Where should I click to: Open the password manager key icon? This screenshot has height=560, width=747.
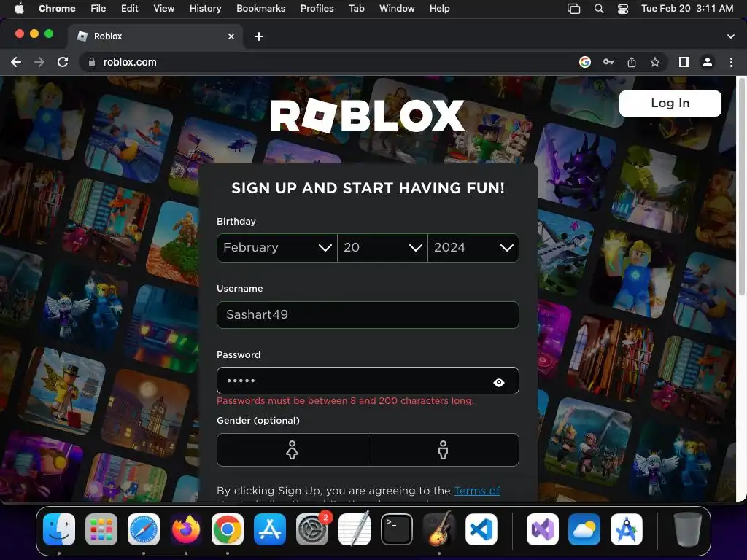coord(608,62)
